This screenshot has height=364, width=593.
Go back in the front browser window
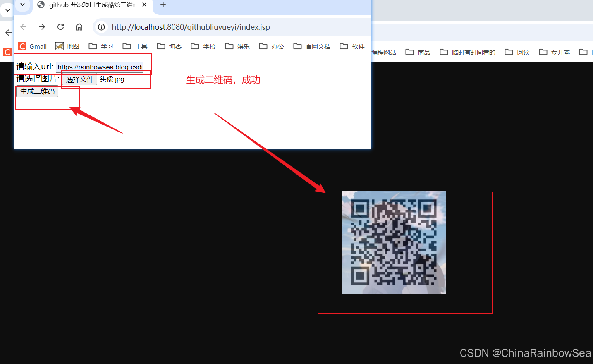coord(24,27)
